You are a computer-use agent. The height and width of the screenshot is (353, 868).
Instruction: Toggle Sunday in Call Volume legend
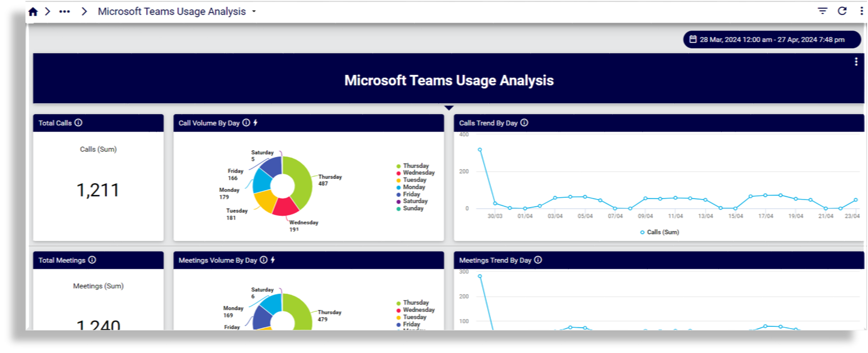[x=410, y=208]
